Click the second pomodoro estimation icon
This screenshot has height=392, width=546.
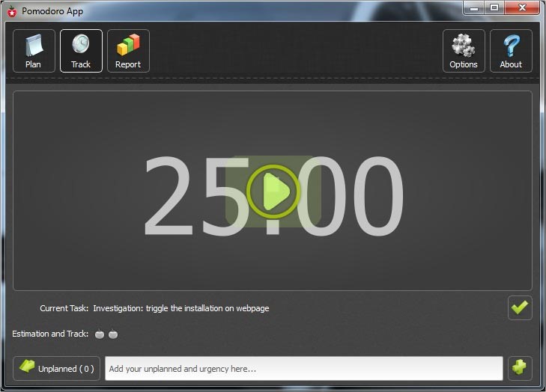(113, 334)
